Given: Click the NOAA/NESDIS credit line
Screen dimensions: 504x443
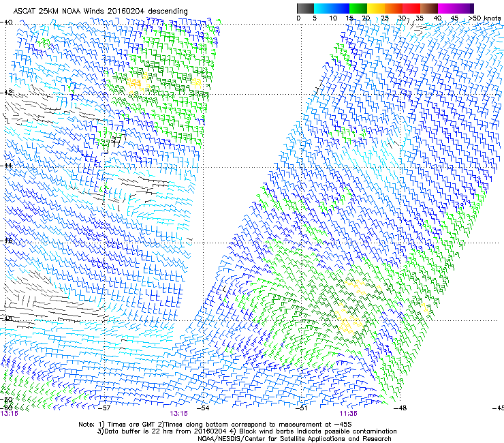Looking at the screenshot, I should tap(294, 439).
